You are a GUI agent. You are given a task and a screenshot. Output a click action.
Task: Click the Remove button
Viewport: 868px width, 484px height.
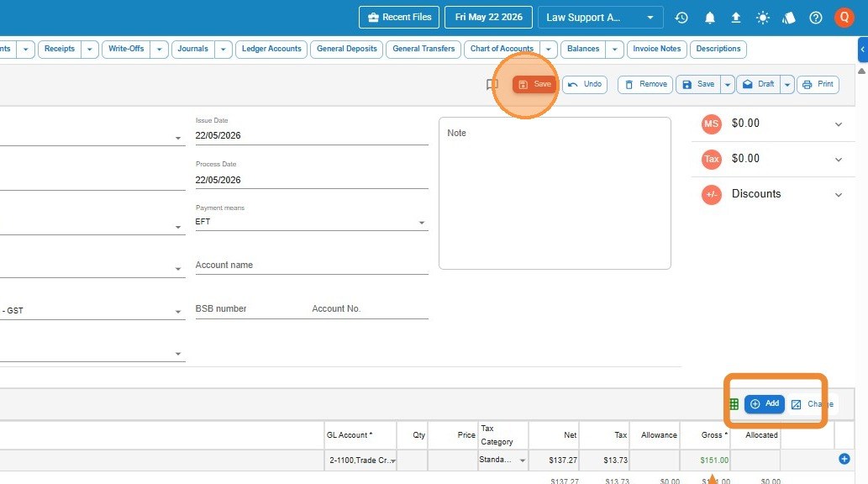(645, 84)
